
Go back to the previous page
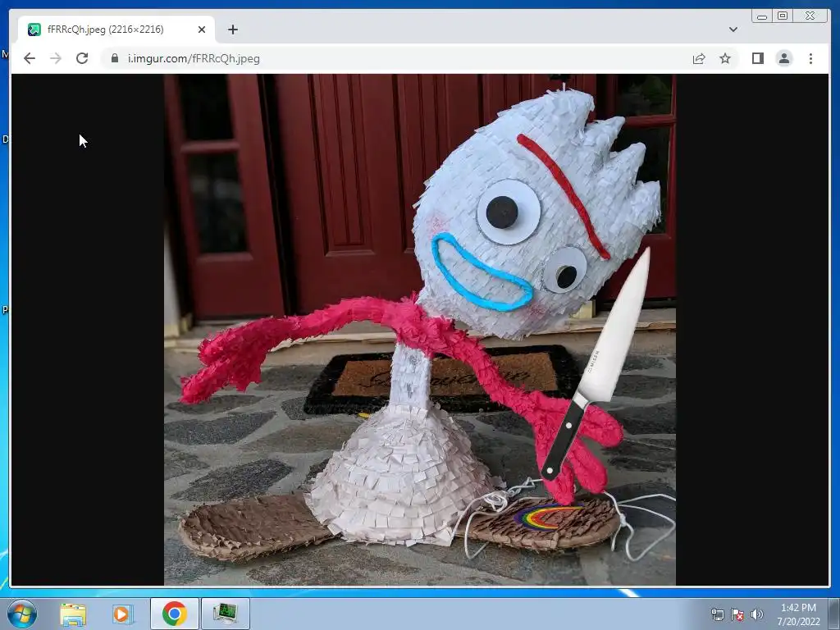30,58
